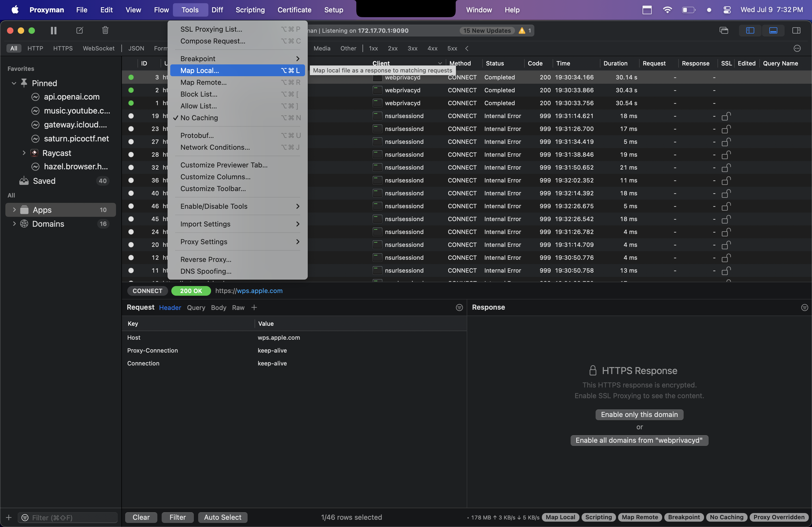Click Enable only this domain
This screenshot has width=812, height=527.
[x=639, y=415]
